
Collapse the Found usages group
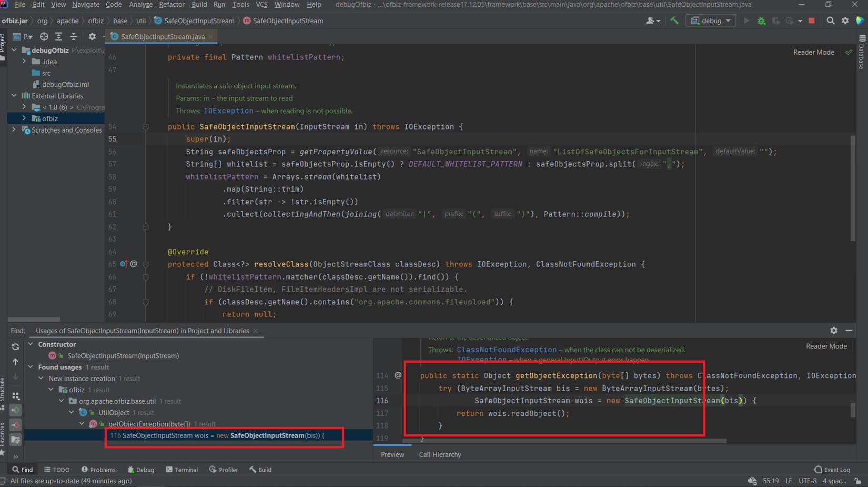point(31,367)
